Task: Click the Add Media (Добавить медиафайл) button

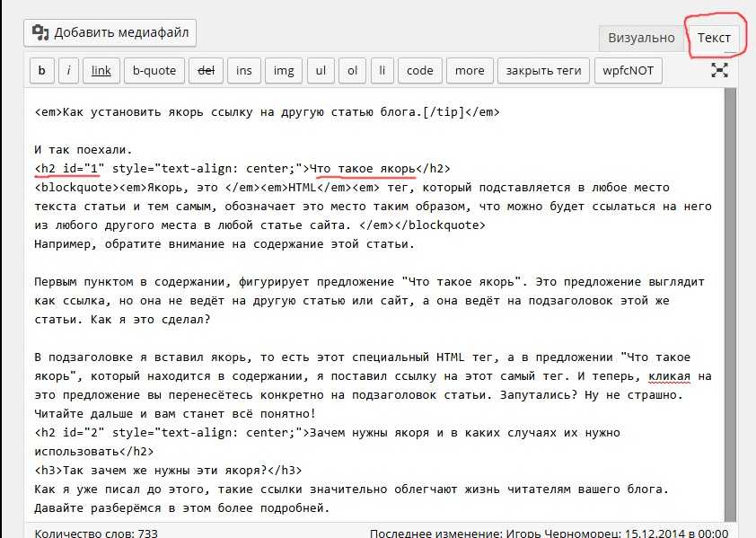Action: click(x=110, y=33)
